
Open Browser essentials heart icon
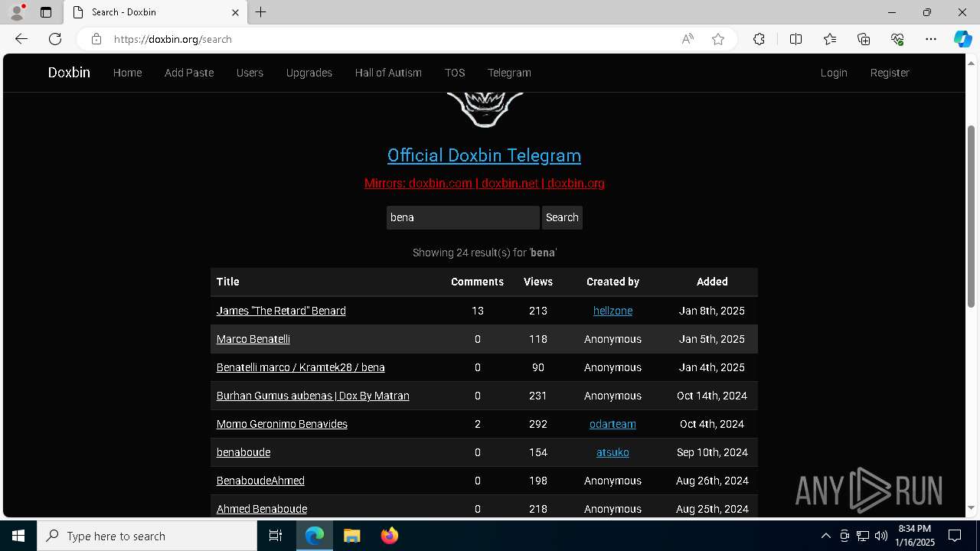(x=897, y=39)
